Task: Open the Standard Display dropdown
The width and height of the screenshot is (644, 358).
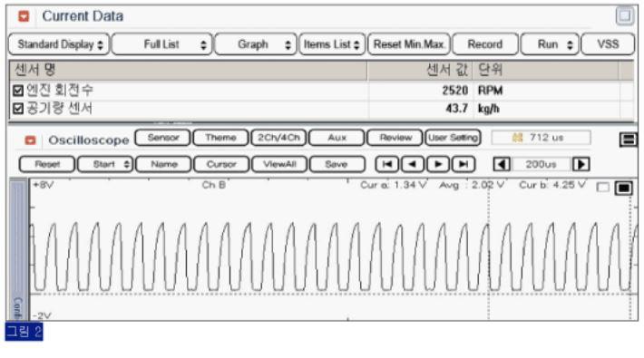Action: pos(59,44)
